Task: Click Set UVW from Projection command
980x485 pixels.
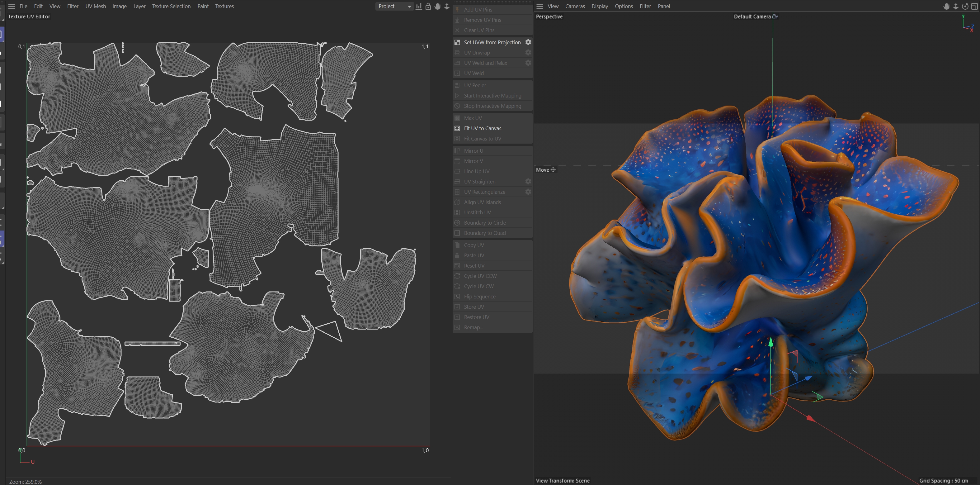Action: coord(492,42)
